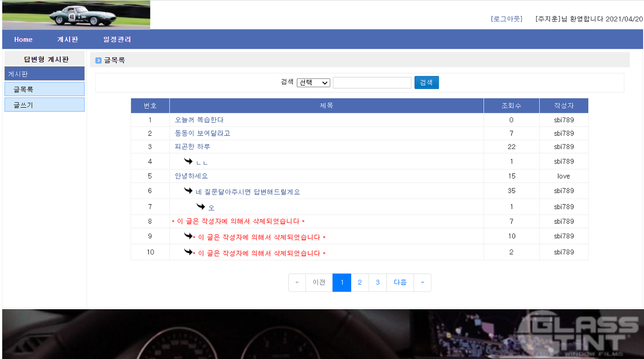
Task: Open the reply post 오
Action: pos(211,208)
